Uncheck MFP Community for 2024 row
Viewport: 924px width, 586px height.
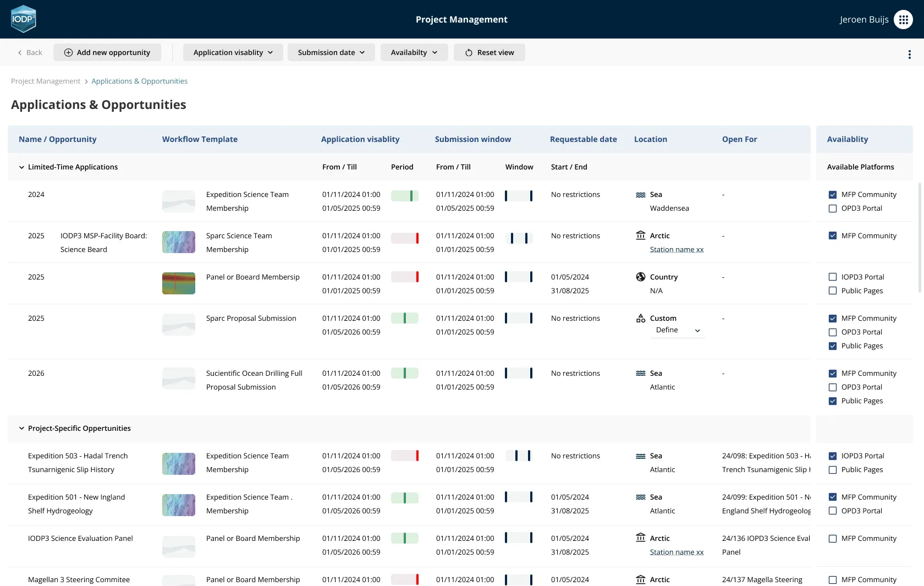coord(832,195)
